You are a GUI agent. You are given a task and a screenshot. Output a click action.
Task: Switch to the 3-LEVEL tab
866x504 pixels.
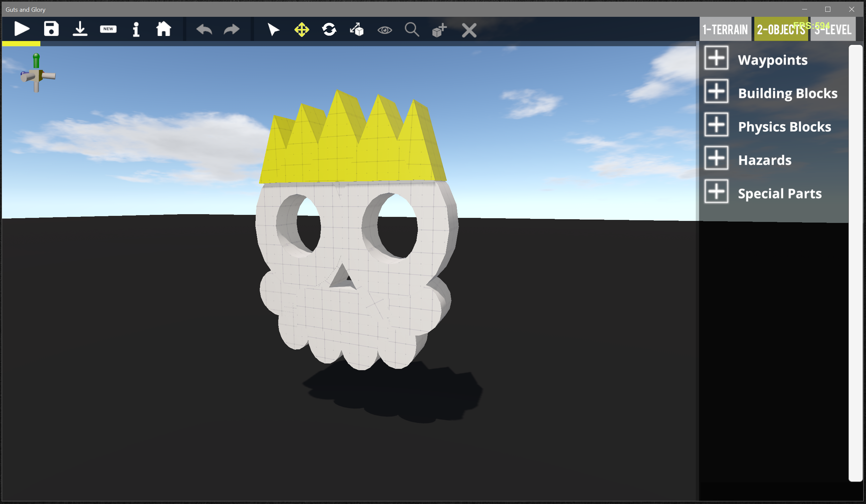(x=833, y=29)
